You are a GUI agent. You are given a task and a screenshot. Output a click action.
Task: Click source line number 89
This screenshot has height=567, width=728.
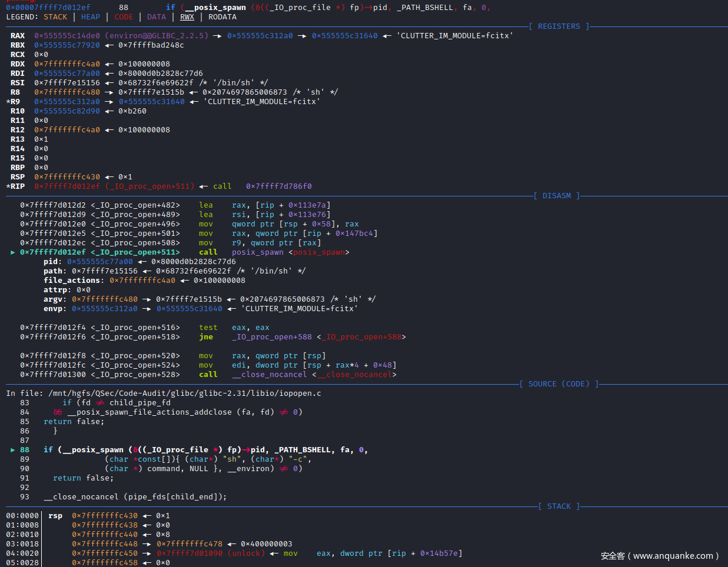25,459
